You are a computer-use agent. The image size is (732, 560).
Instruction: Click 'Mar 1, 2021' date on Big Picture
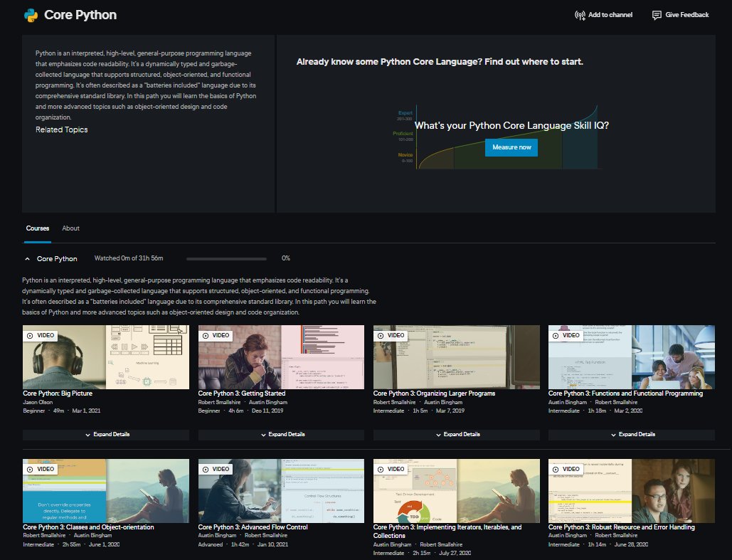point(86,411)
